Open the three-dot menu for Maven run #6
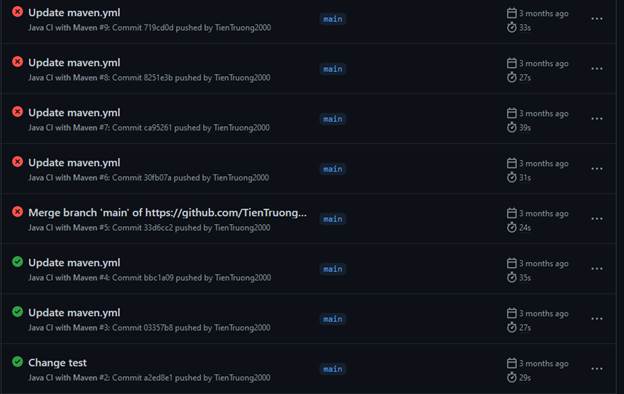The width and height of the screenshot is (624, 394). (x=597, y=169)
